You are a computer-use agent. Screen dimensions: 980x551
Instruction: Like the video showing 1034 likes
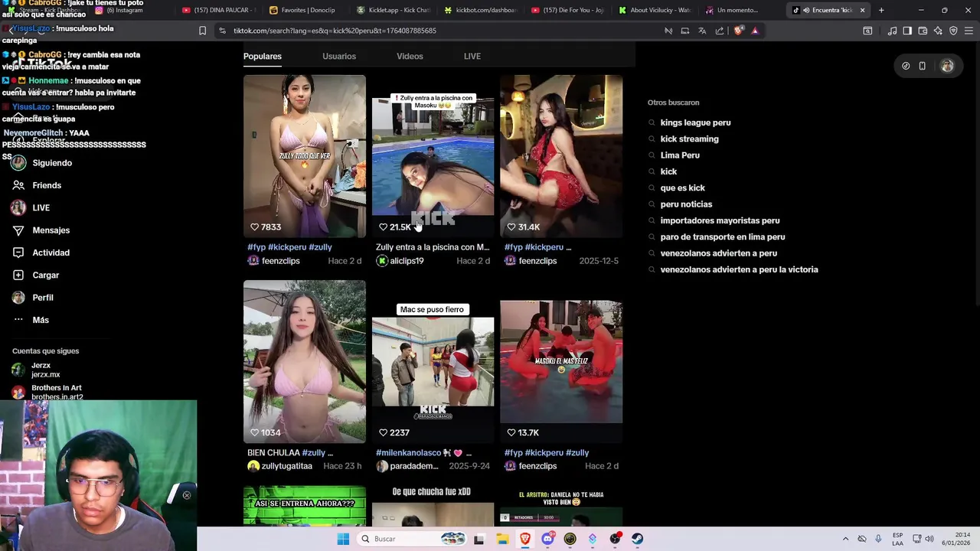point(255,432)
